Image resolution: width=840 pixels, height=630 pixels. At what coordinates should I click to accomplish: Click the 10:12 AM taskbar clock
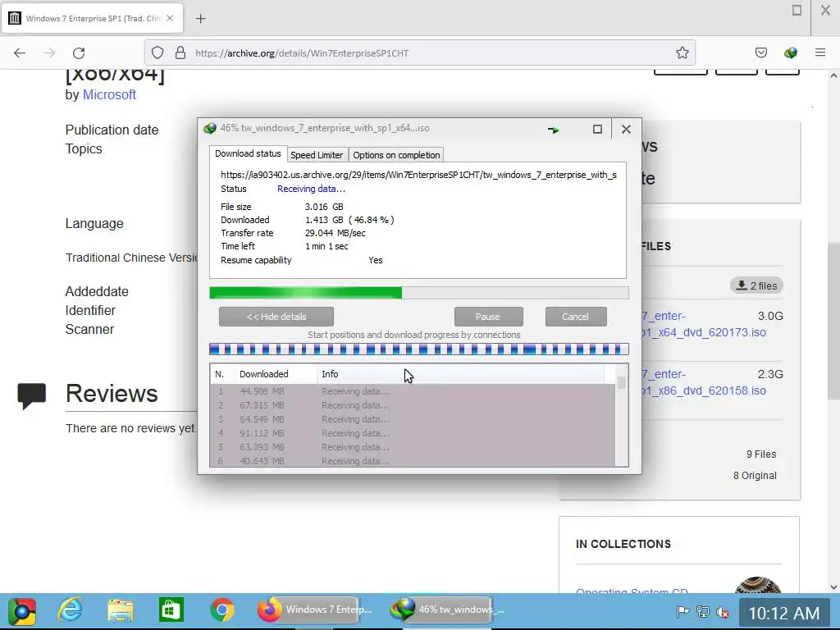(783, 613)
